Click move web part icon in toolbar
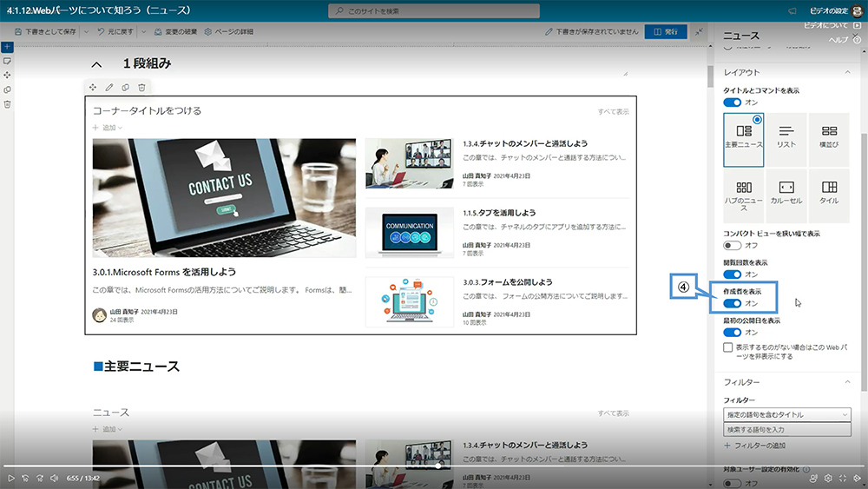Screen dimensions: 868x489 click(93, 88)
